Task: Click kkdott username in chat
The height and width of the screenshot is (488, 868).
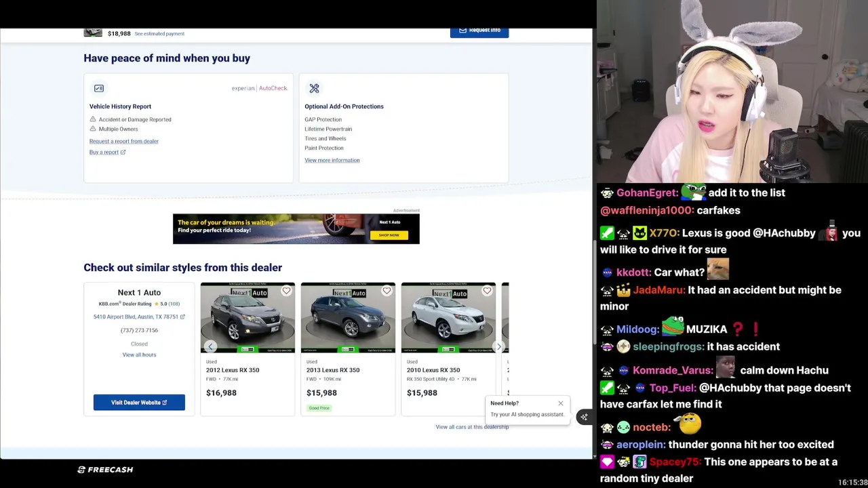Action: point(633,272)
